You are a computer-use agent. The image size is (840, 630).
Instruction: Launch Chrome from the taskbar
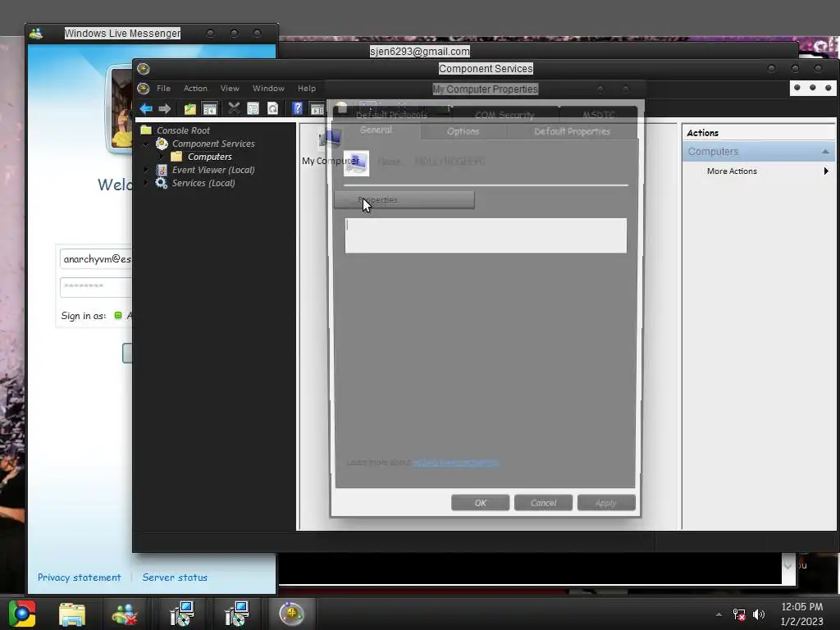tap(21, 614)
